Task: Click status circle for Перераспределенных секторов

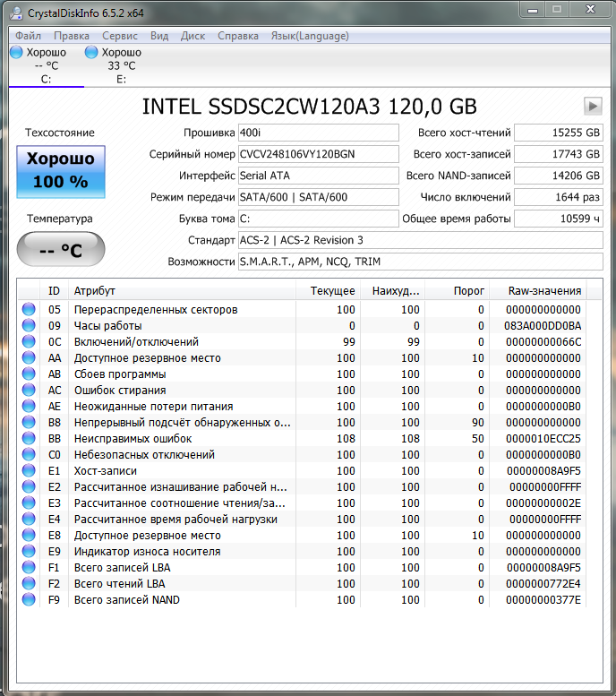Action: (x=29, y=309)
